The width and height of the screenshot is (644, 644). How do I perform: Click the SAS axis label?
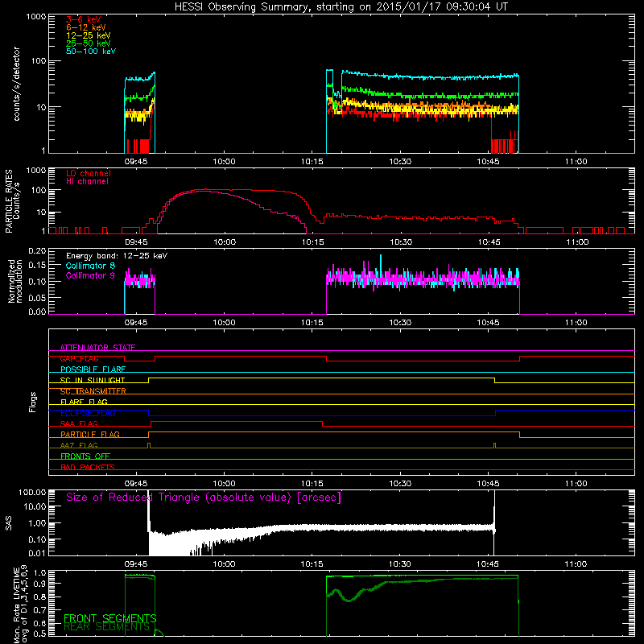(9, 523)
